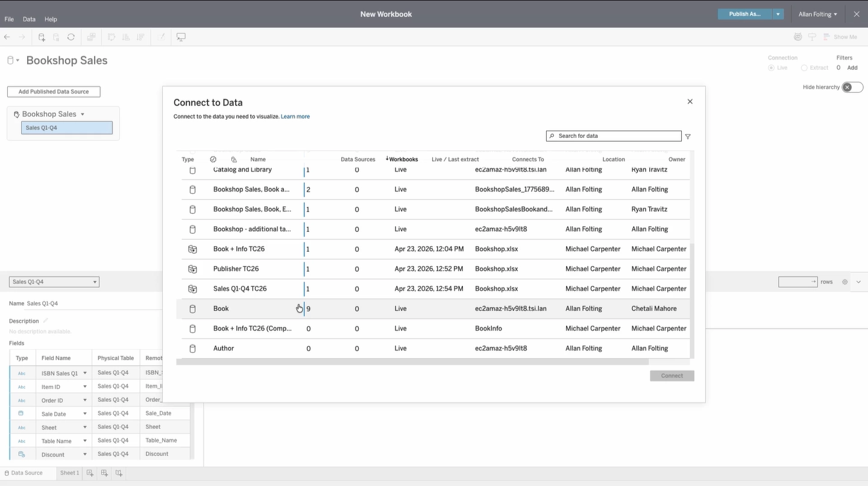
Task: Click the Add Published Data Source button
Action: pos(54,92)
